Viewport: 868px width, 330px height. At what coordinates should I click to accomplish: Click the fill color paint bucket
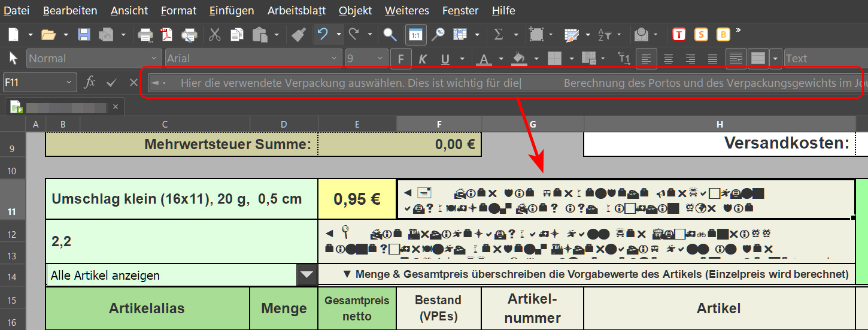pyautogui.click(x=519, y=59)
